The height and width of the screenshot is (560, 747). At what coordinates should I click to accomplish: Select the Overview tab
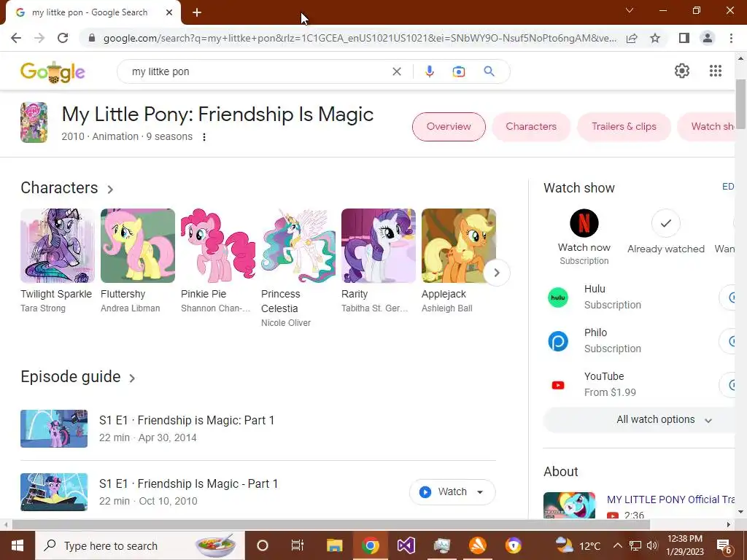[x=449, y=127]
